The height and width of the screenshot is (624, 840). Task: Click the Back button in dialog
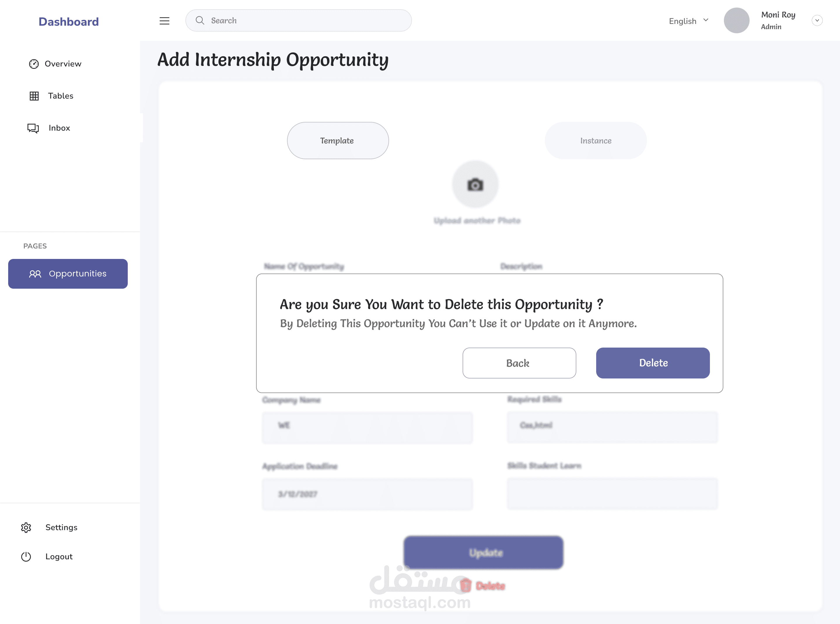click(519, 363)
